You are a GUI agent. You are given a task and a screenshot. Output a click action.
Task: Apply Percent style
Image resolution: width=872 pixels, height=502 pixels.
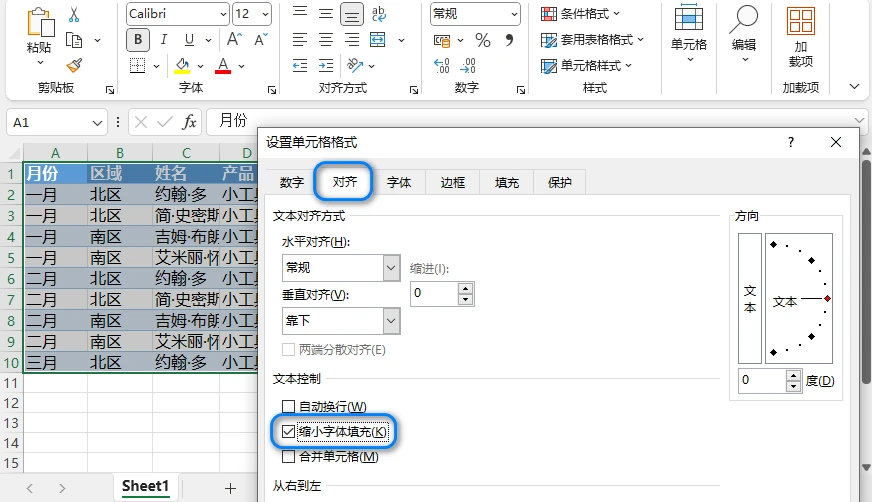pyautogui.click(x=483, y=40)
